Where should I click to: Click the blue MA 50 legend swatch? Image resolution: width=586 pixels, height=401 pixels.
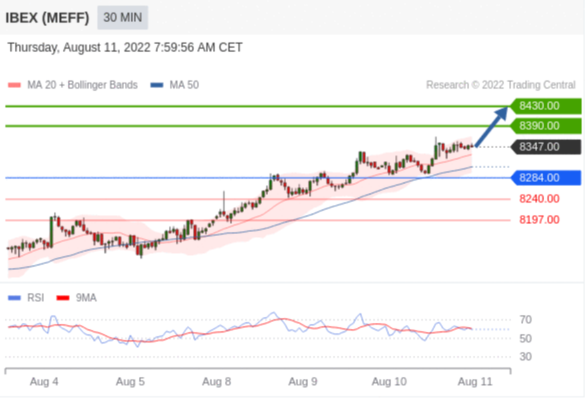pos(157,85)
